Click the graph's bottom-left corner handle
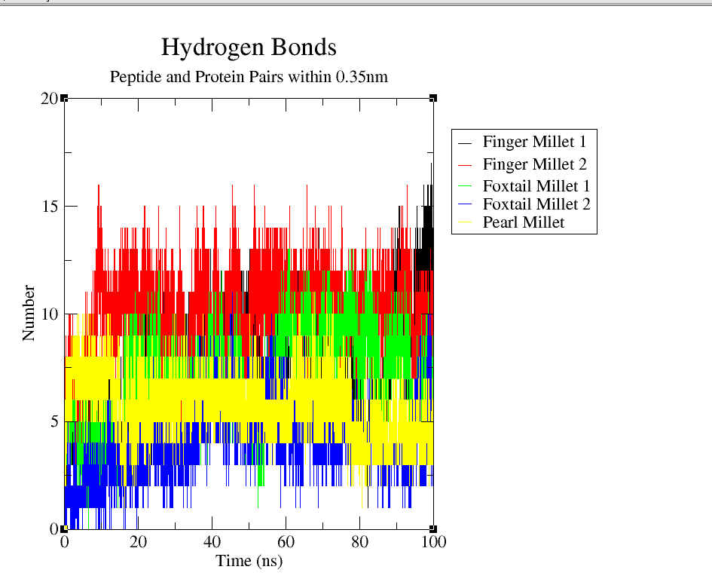 pos(64,528)
